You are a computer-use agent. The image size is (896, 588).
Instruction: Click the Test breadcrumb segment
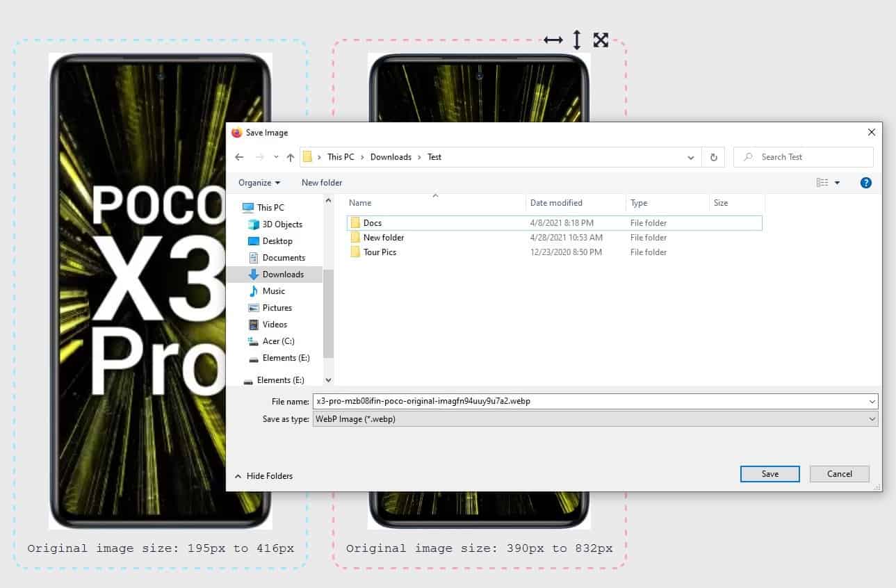coord(434,157)
